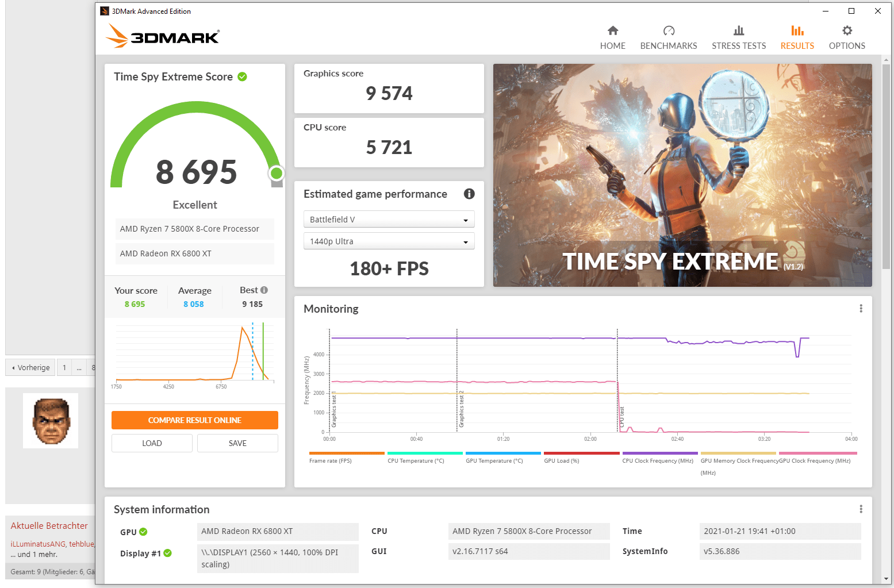Click the iLLuminatusANG user link
This screenshot has height=588, width=894.
[38, 544]
